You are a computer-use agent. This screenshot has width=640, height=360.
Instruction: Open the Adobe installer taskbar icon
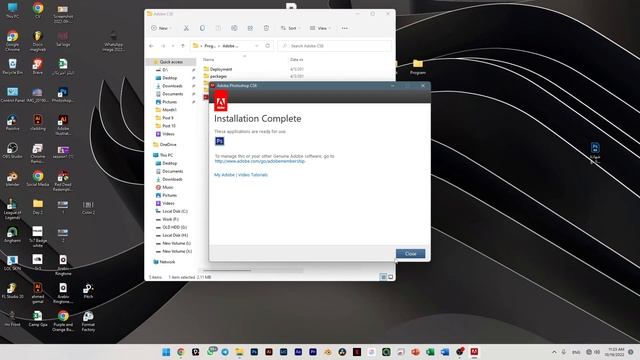coord(474,352)
